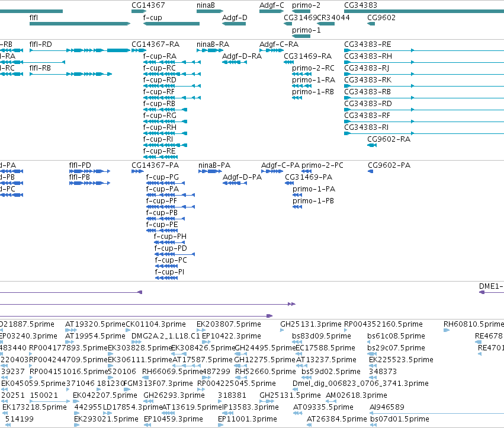The width and height of the screenshot is (504, 428).
Task: Click transcript CG34383-RE
Action: [x=368, y=44]
